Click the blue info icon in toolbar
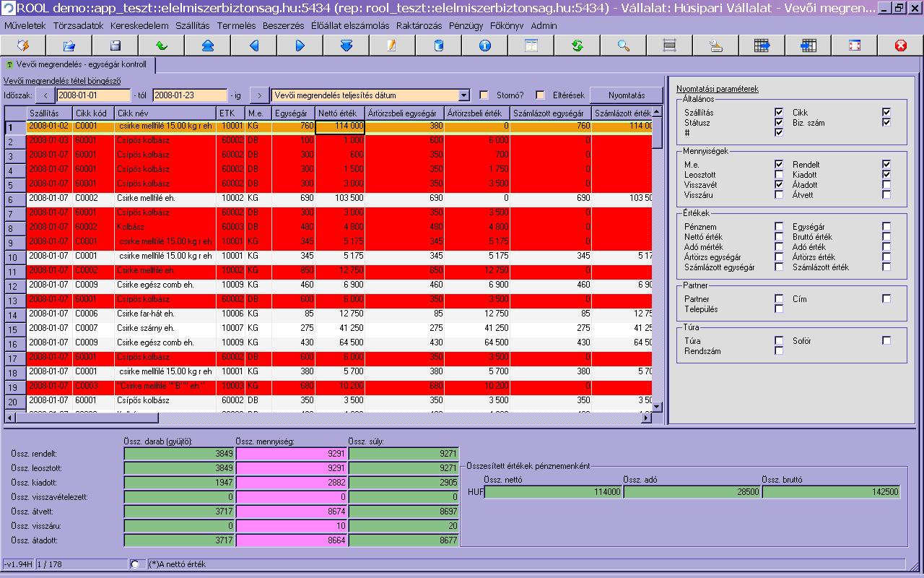This screenshot has height=578, width=924. coord(484,46)
